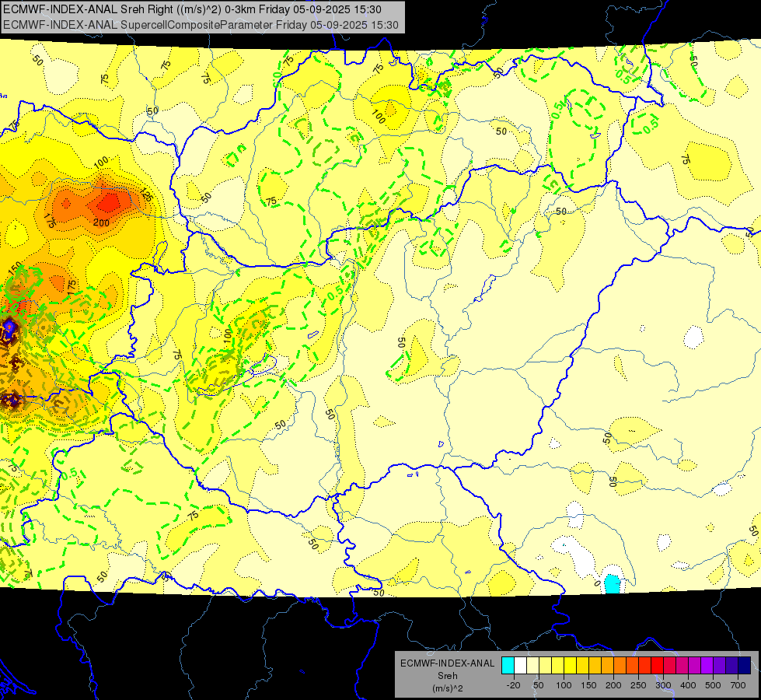Click the darkest navy swatch ending the legend

tap(745, 665)
